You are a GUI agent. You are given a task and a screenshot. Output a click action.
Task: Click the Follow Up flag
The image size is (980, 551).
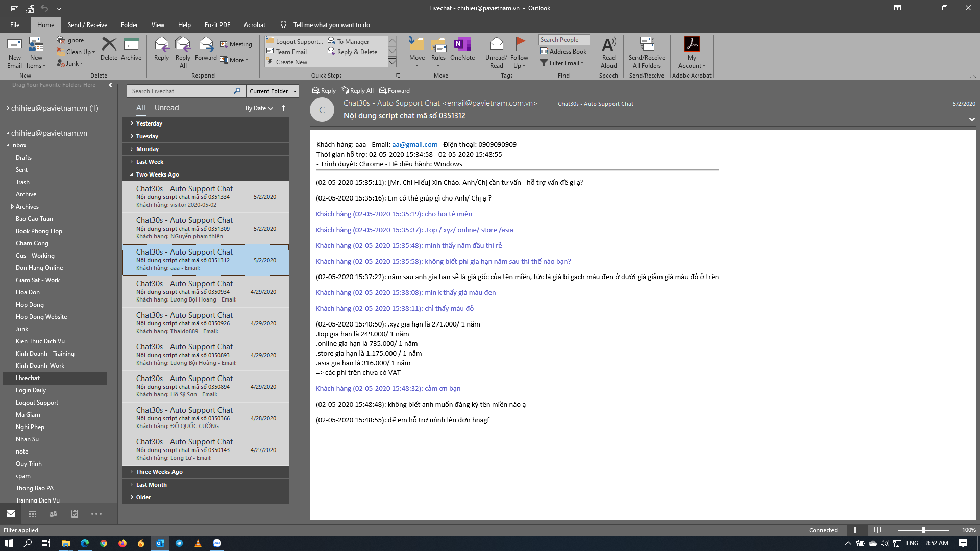[520, 43]
